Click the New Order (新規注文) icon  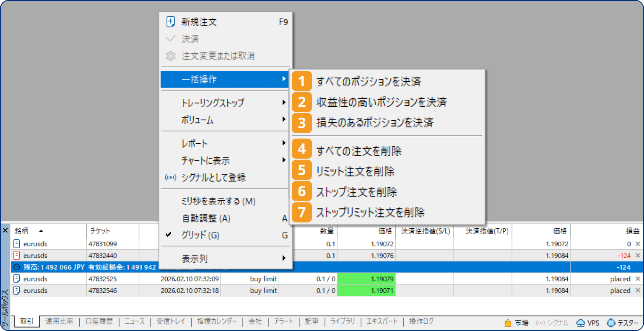click(171, 22)
